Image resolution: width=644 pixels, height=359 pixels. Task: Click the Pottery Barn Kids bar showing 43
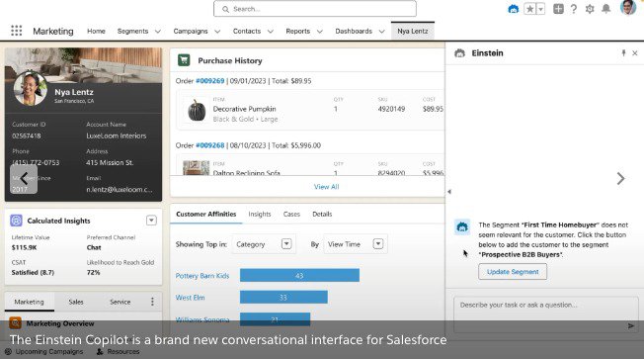pyautogui.click(x=299, y=276)
